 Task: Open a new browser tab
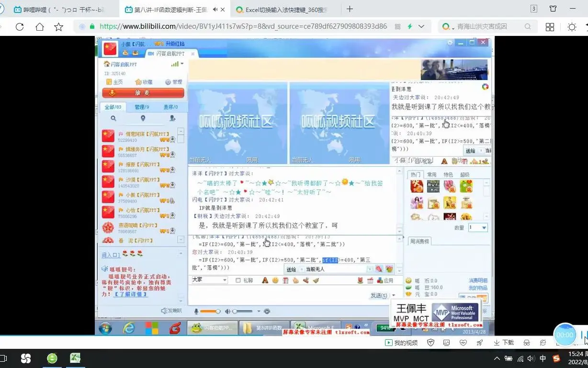pos(350,9)
